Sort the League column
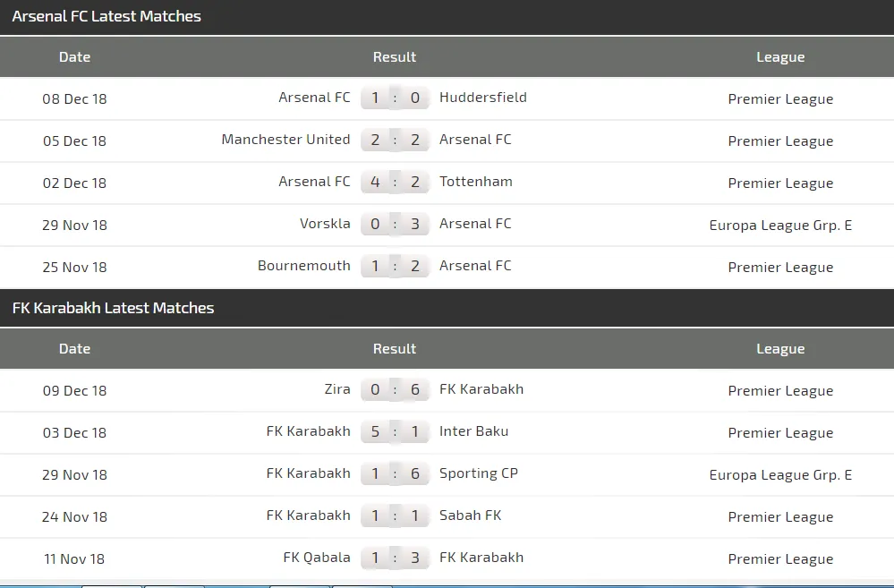894x588 pixels. (x=780, y=56)
